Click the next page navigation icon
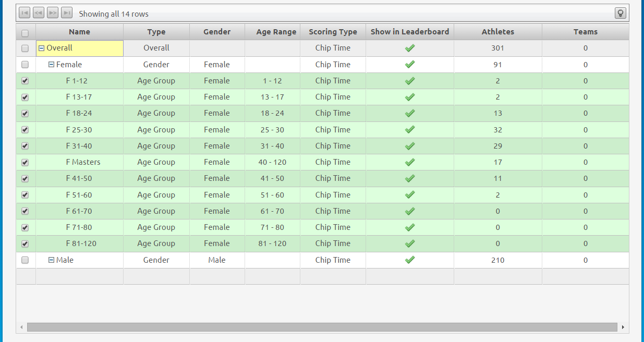Viewport: 644px width, 342px height. 53,13
